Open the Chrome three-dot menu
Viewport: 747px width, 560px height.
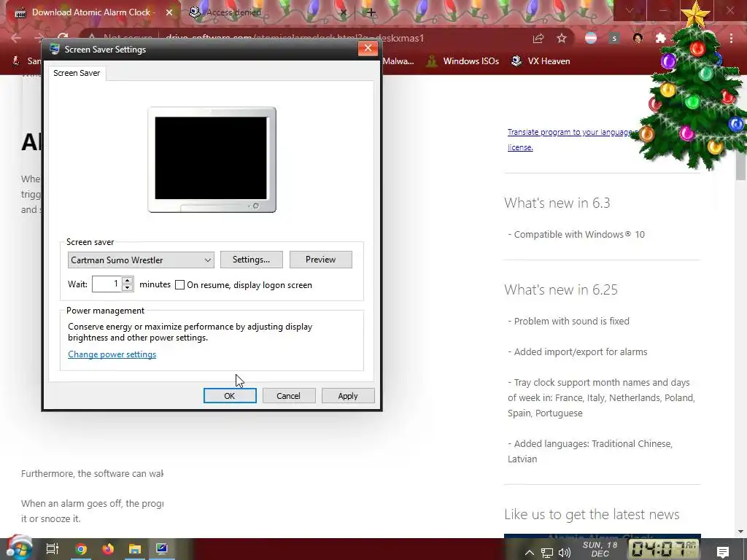pyautogui.click(x=731, y=39)
